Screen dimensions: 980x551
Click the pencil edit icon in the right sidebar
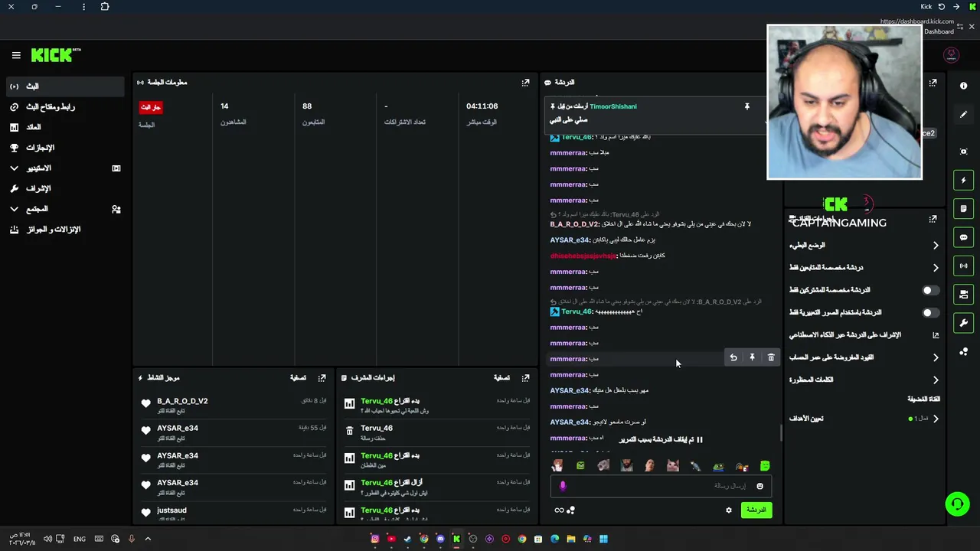[964, 115]
